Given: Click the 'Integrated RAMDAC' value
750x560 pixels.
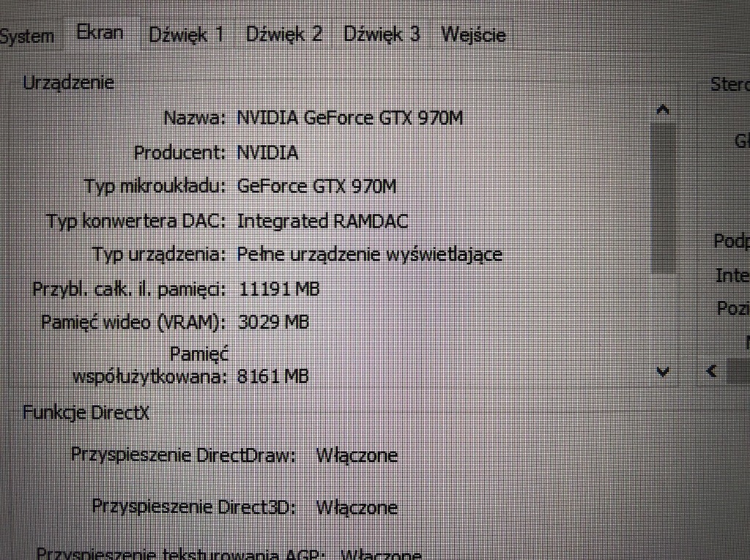Looking at the screenshot, I should (x=322, y=221).
